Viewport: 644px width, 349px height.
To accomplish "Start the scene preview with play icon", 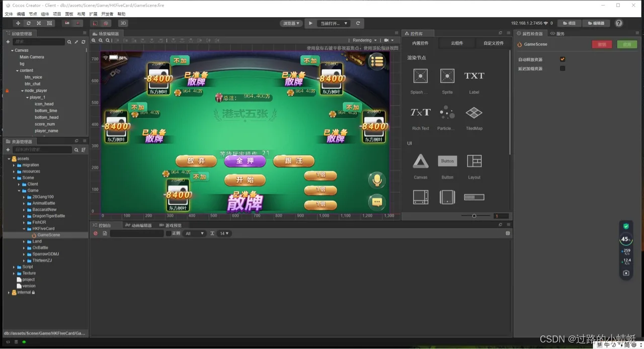I will [x=310, y=23].
